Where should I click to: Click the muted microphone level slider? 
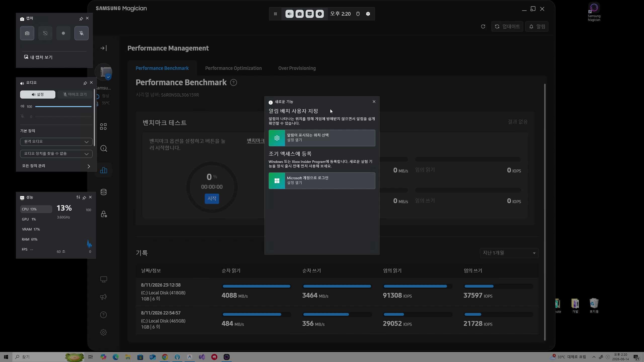pyautogui.click(x=63, y=117)
